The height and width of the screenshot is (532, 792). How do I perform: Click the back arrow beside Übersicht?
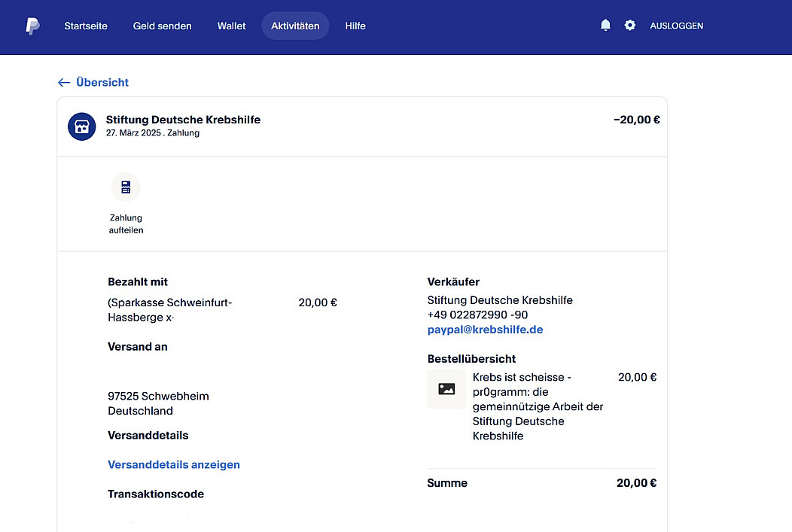pyautogui.click(x=64, y=83)
